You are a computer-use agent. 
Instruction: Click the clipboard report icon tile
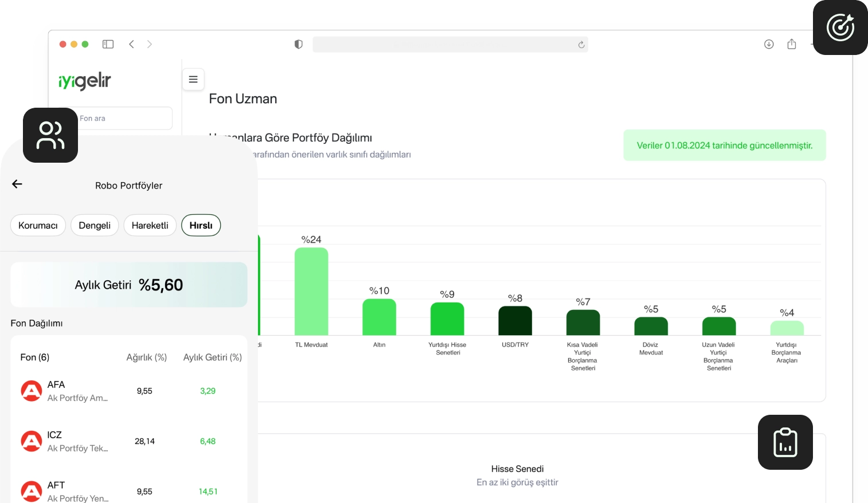[785, 442]
